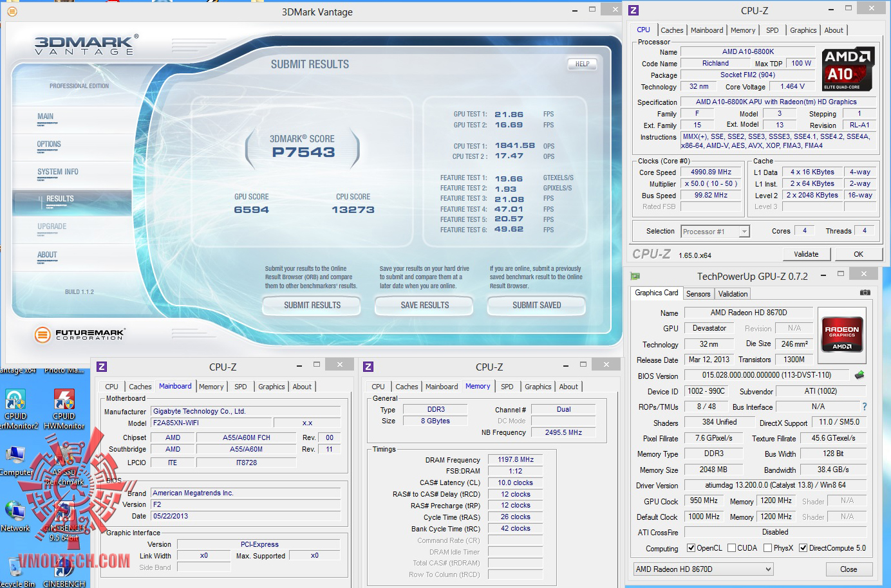Image resolution: width=891 pixels, height=588 pixels.
Task: Toggle the OpenCL checkbox
Action: pos(691,548)
